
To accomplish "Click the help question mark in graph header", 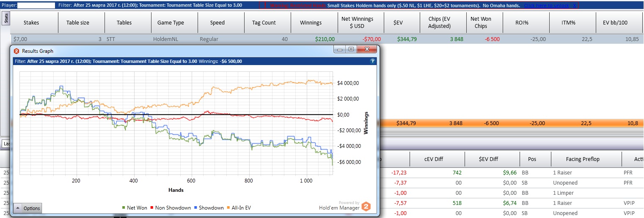I will [x=373, y=61].
